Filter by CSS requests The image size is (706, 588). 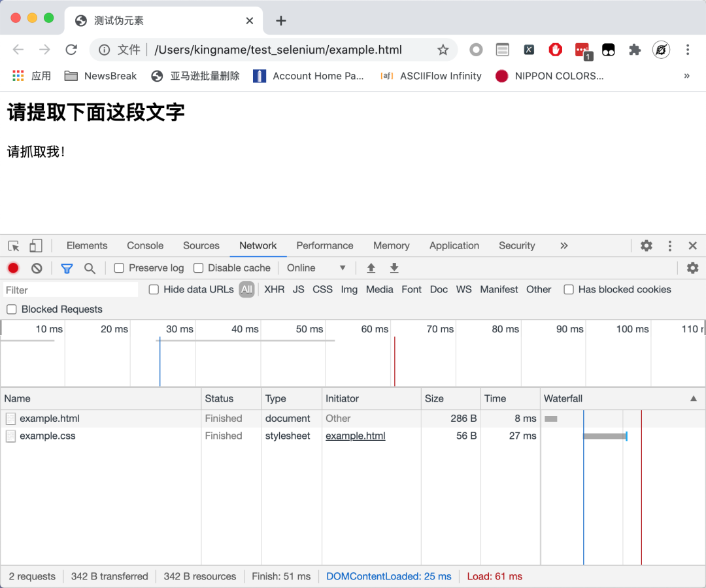[x=322, y=289]
